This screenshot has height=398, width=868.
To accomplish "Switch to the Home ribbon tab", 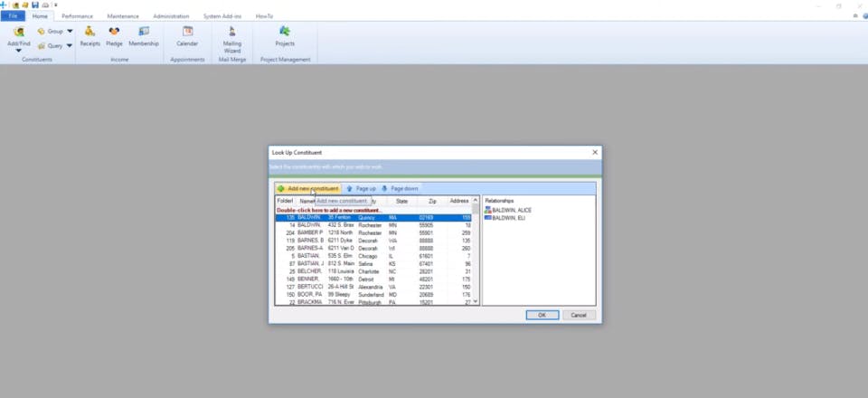I will tap(40, 16).
